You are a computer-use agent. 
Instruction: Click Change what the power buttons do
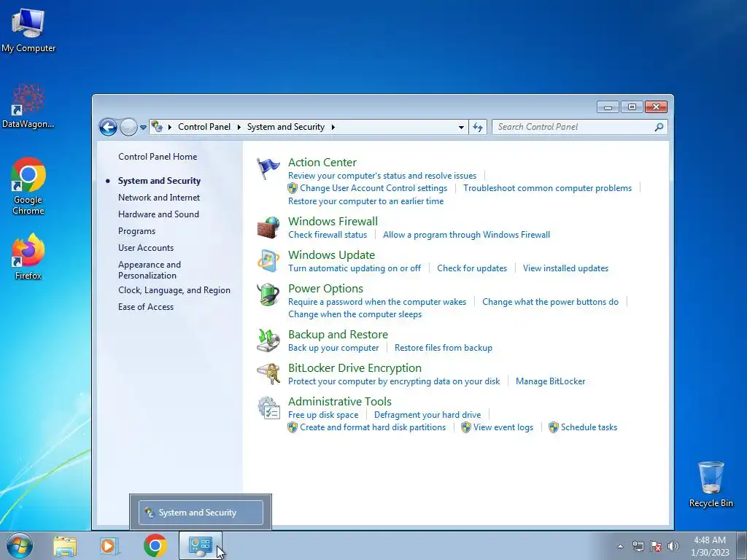click(x=550, y=302)
